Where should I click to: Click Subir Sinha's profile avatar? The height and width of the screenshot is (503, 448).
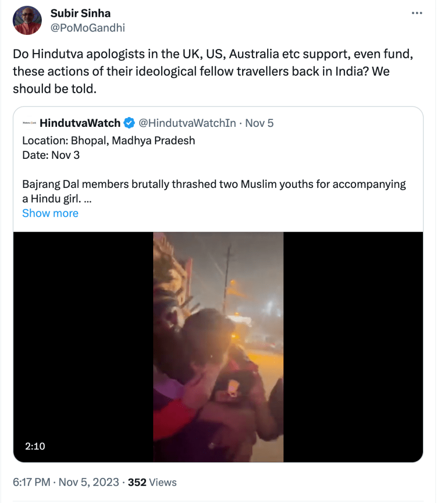pos(27,20)
